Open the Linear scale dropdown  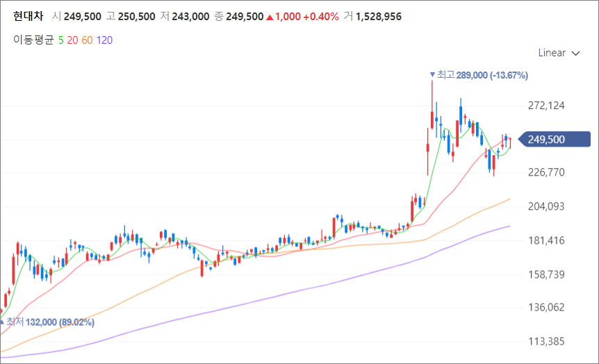pyautogui.click(x=559, y=53)
